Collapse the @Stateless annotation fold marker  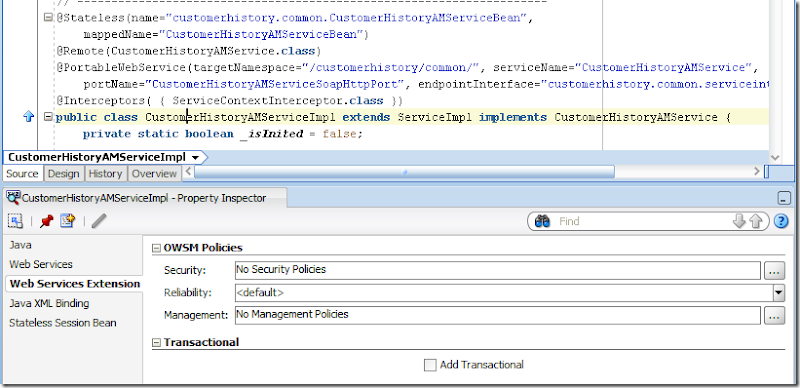tap(48, 18)
